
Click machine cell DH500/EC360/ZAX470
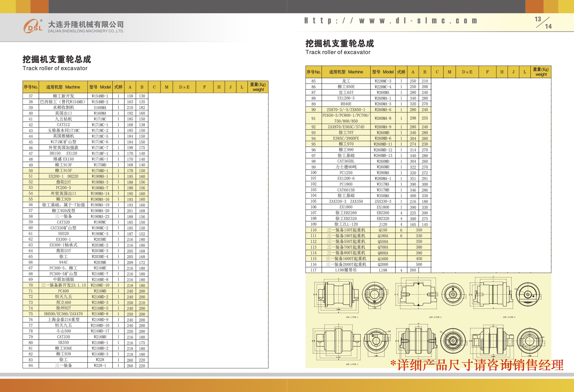[x=63, y=314]
